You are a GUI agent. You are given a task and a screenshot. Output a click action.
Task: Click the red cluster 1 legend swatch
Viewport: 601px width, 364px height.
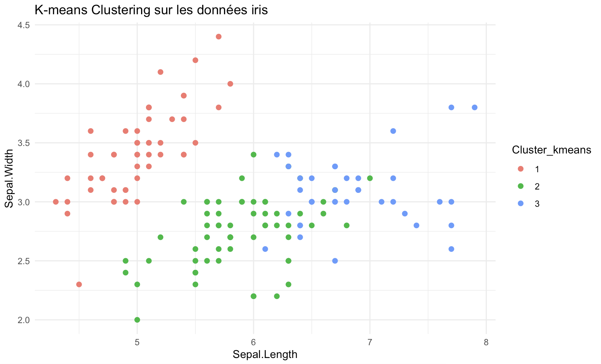(x=520, y=169)
